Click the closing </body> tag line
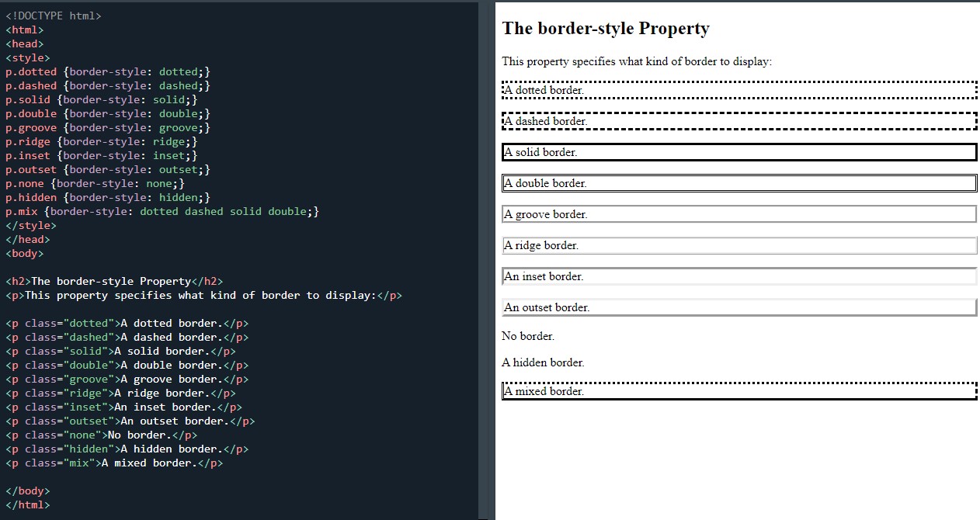Screen dimensions: 980x520 click(x=28, y=491)
